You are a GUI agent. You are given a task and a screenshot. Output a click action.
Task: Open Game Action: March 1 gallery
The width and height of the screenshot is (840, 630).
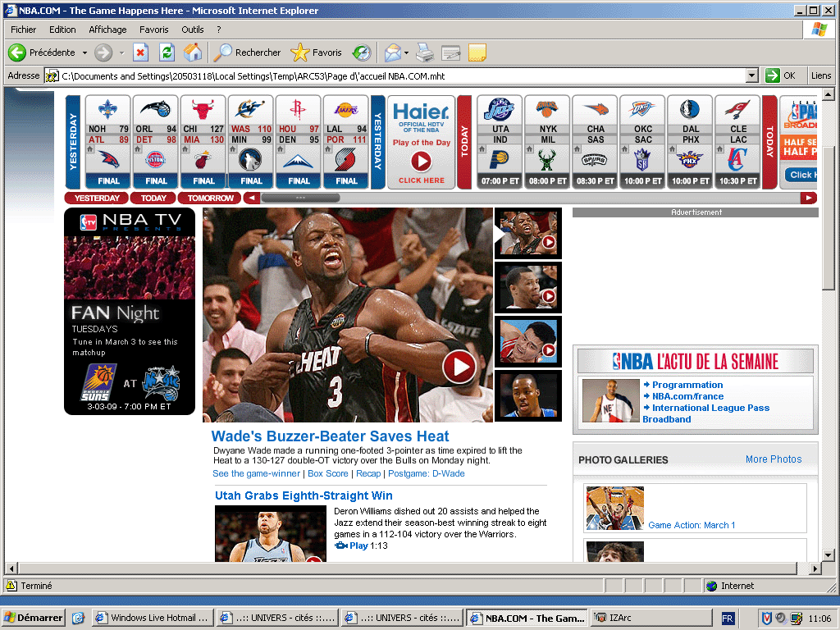(x=692, y=525)
